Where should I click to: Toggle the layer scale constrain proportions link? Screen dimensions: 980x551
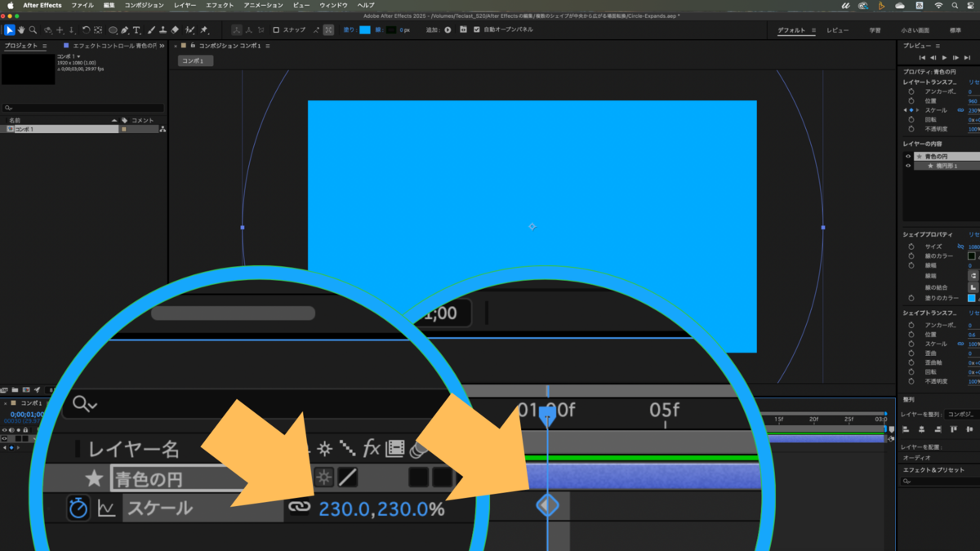tap(960, 110)
